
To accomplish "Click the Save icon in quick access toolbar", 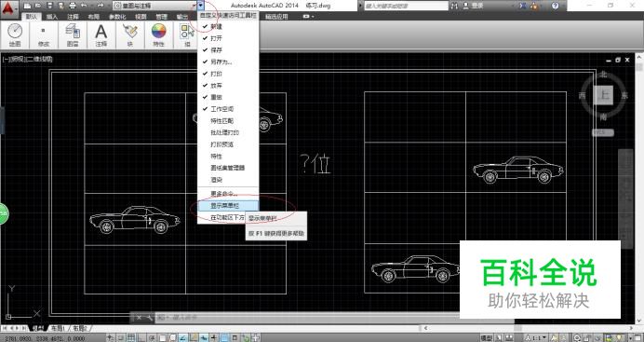I will pos(49,6).
